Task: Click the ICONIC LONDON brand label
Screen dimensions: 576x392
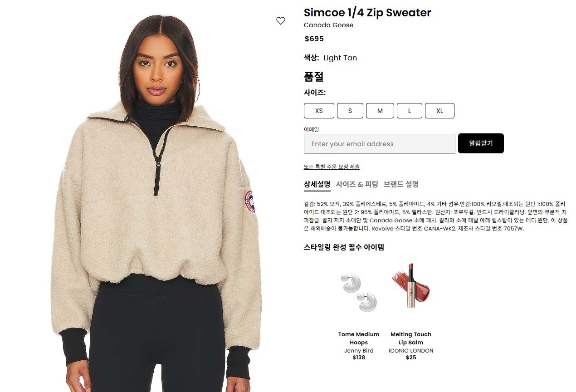Action: point(411,351)
